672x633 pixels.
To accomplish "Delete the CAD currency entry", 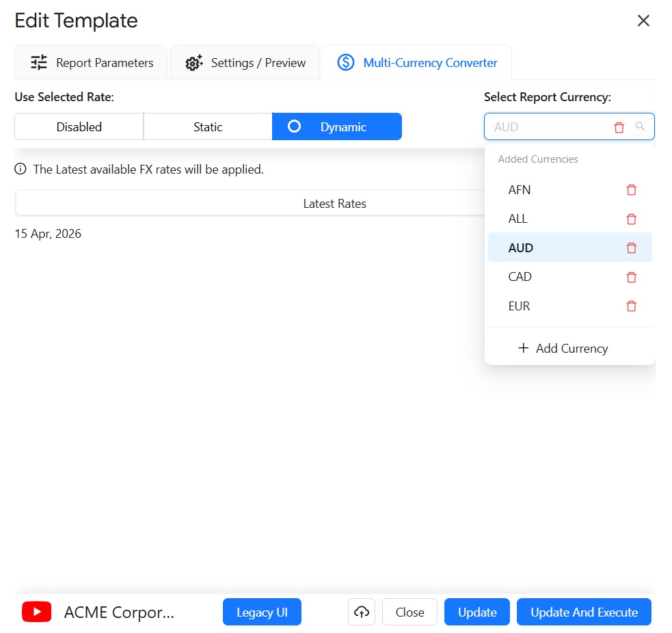I will tap(631, 278).
